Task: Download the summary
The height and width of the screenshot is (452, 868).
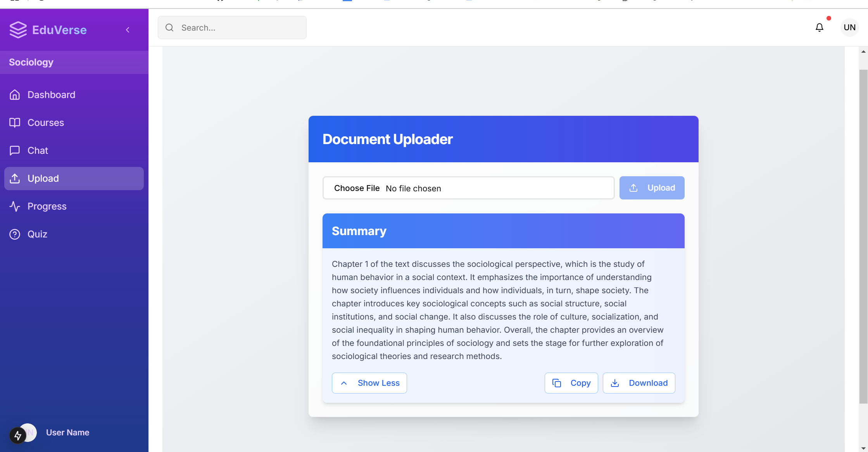Action: (639, 383)
